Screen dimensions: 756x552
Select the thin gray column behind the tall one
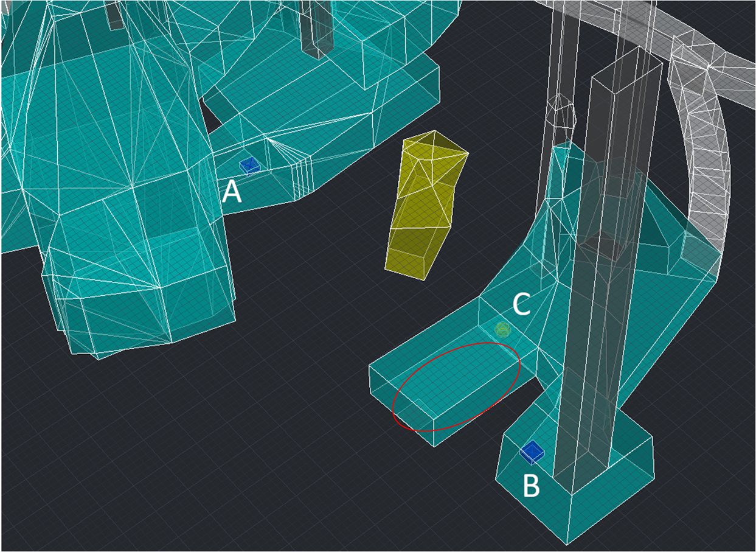point(563,61)
